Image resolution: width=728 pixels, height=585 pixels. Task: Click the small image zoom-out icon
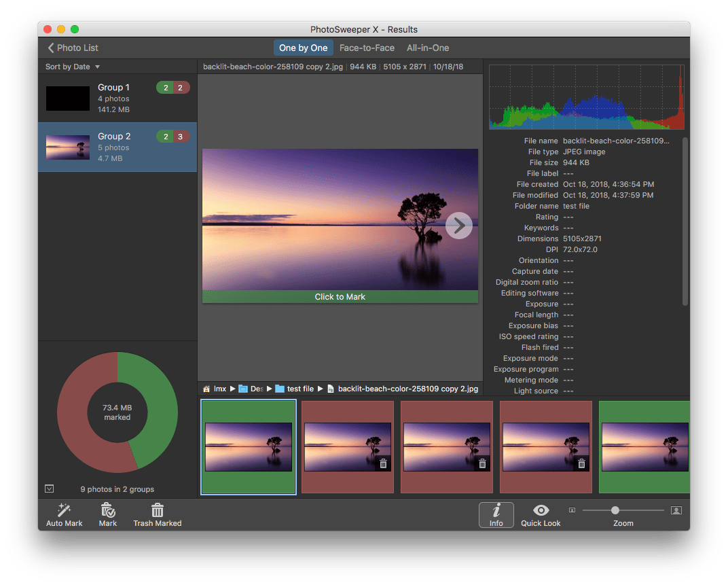(572, 510)
